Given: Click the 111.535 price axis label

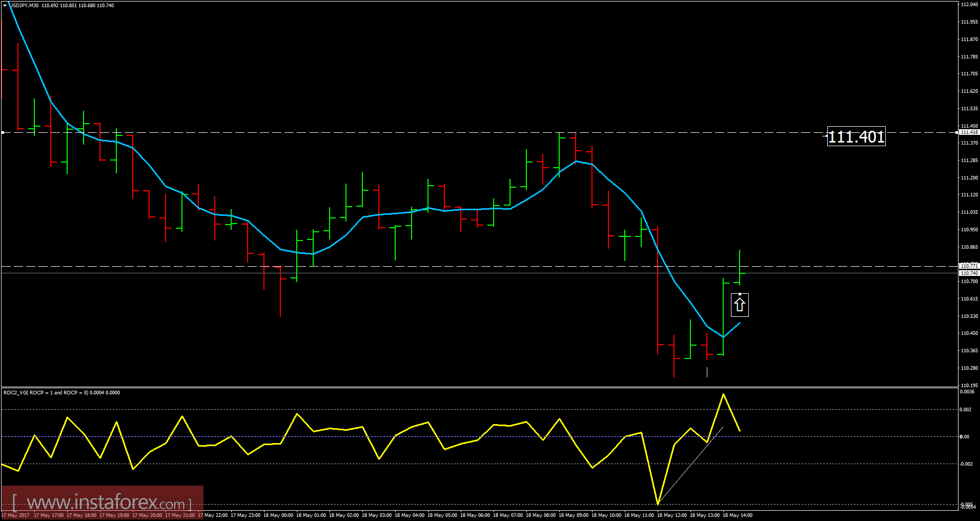Looking at the screenshot, I should point(969,109).
